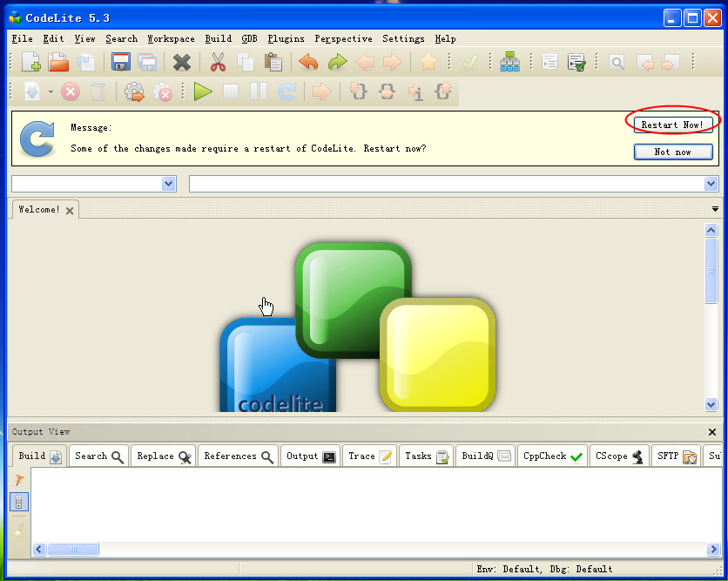Switch to the BuildQ tab

point(486,456)
